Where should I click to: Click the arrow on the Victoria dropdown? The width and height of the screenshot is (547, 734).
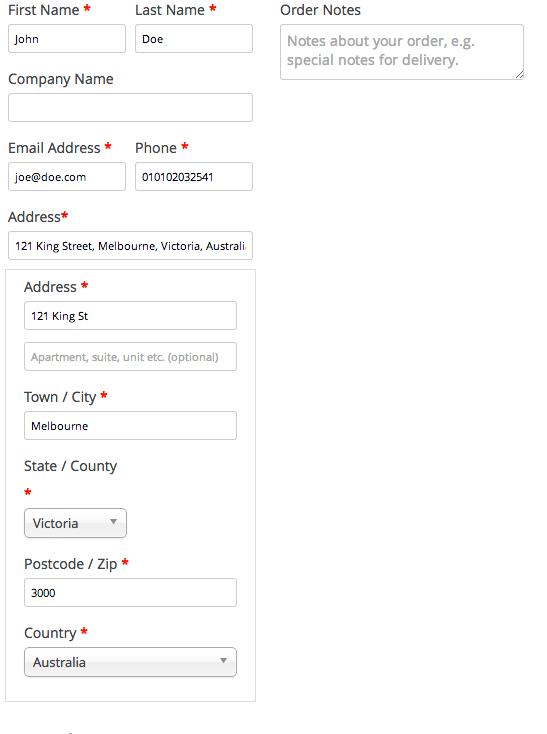click(x=113, y=521)
